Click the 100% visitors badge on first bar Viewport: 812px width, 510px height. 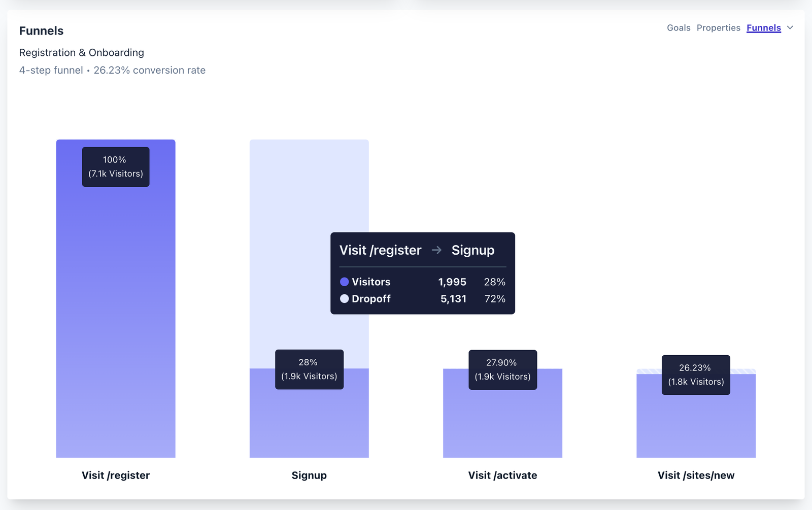click(115, 166)
